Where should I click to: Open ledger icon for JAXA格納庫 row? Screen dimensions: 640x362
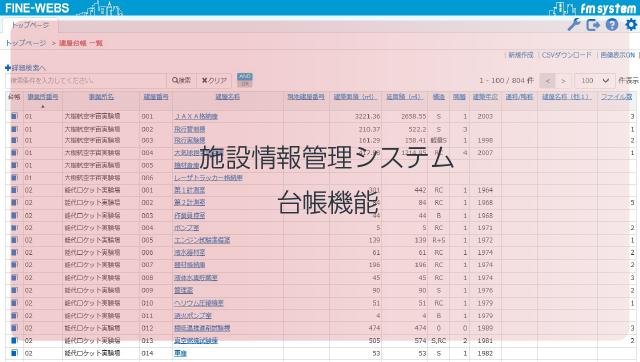[x=14, y=116]
